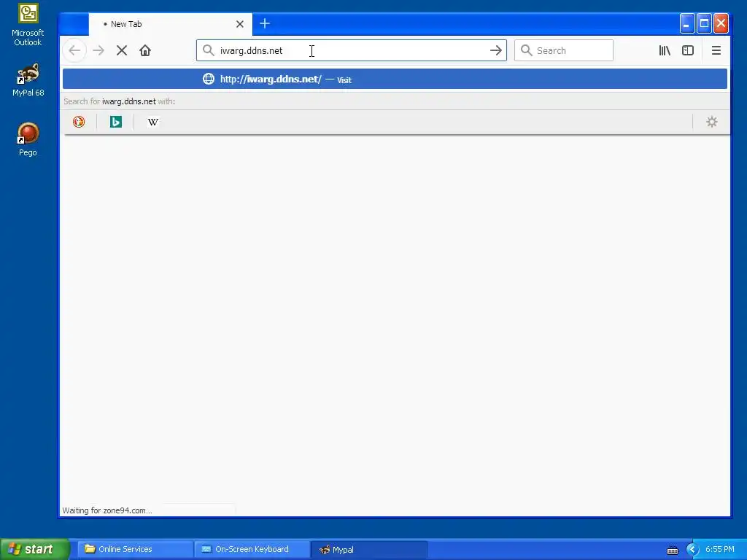The image size is (747, 560).
Task: Minimize the Mypal browser window
Action: pyautogui.click(x=687, y=23)
